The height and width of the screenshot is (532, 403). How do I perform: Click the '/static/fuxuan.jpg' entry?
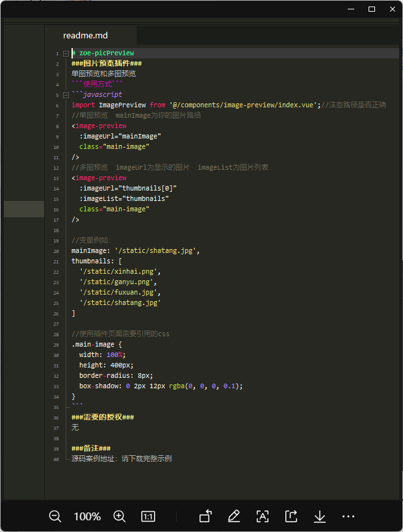120,292
